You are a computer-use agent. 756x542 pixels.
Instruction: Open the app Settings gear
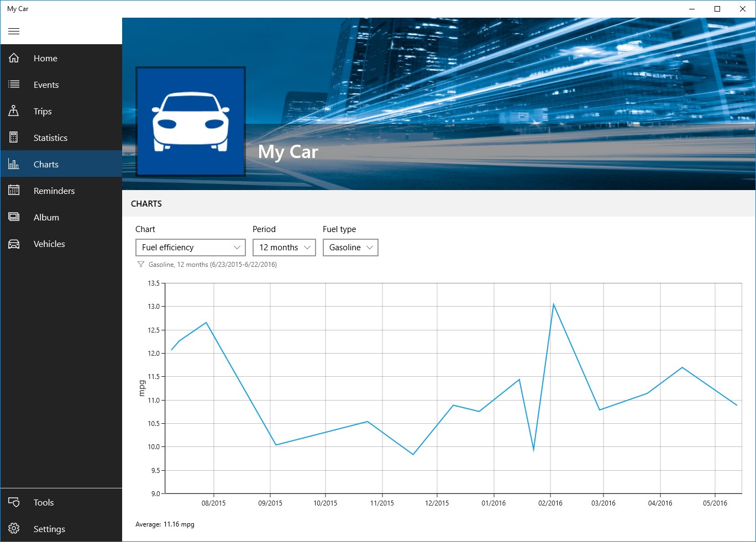[x=14, y=529]
